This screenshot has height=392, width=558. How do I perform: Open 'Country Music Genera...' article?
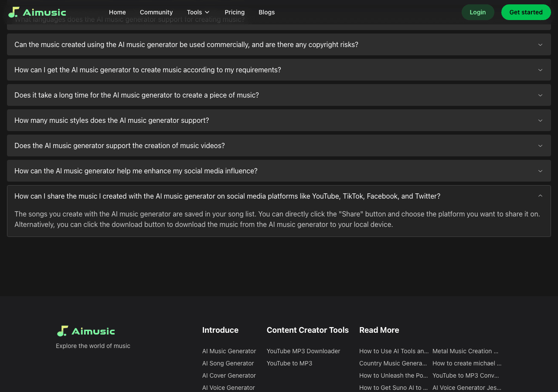click(x=393, y=363)
